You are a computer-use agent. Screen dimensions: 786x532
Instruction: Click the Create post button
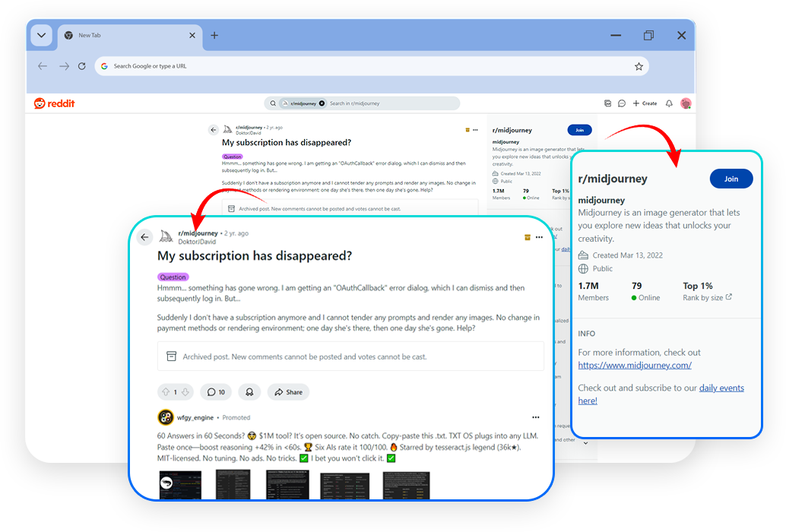tap(645, 103)
